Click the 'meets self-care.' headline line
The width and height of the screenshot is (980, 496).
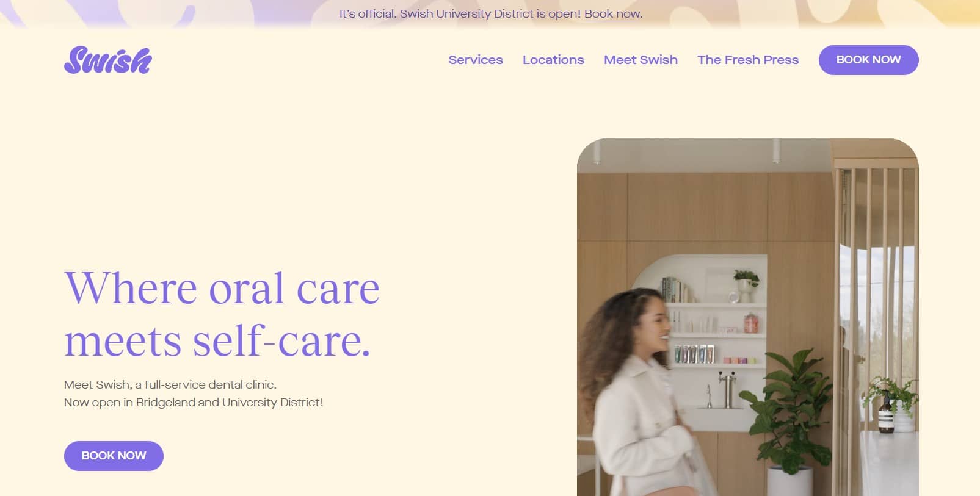coord(217,340)
